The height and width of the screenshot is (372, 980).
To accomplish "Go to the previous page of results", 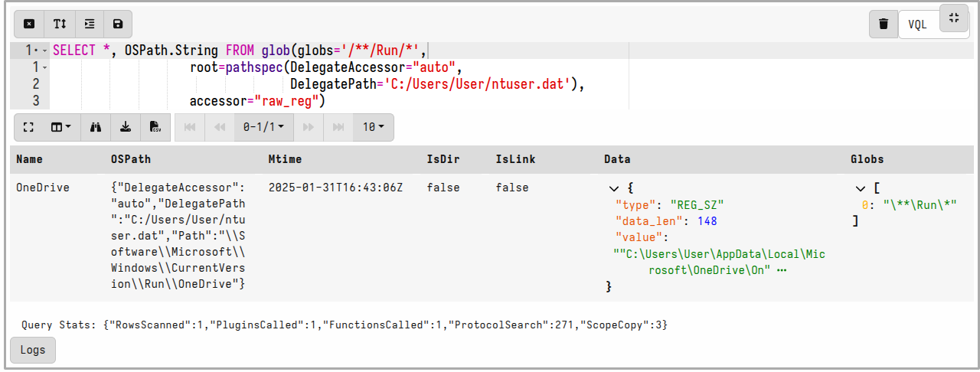I will (219, 127).
